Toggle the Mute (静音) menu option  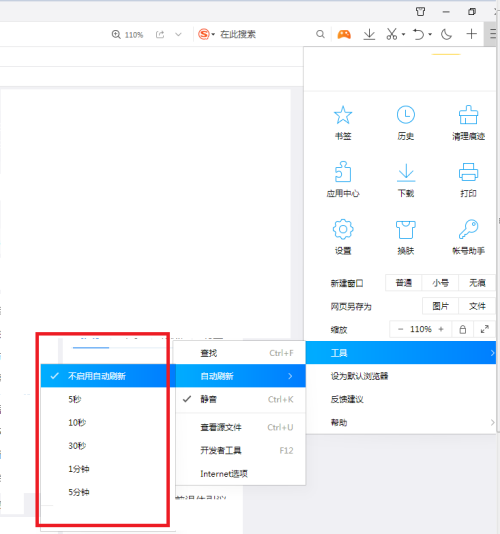[x=240, y=399]
